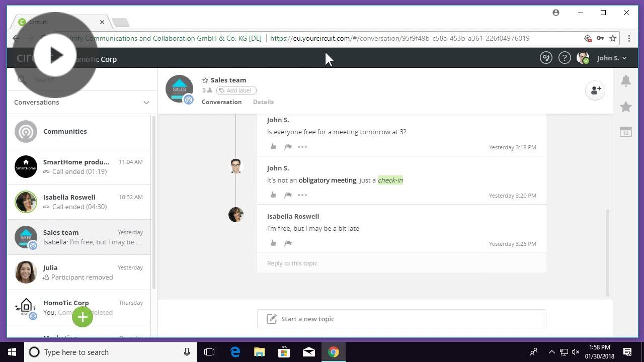Show hidden system tray icons
This screenshot has height=362, width=644.
551,352
